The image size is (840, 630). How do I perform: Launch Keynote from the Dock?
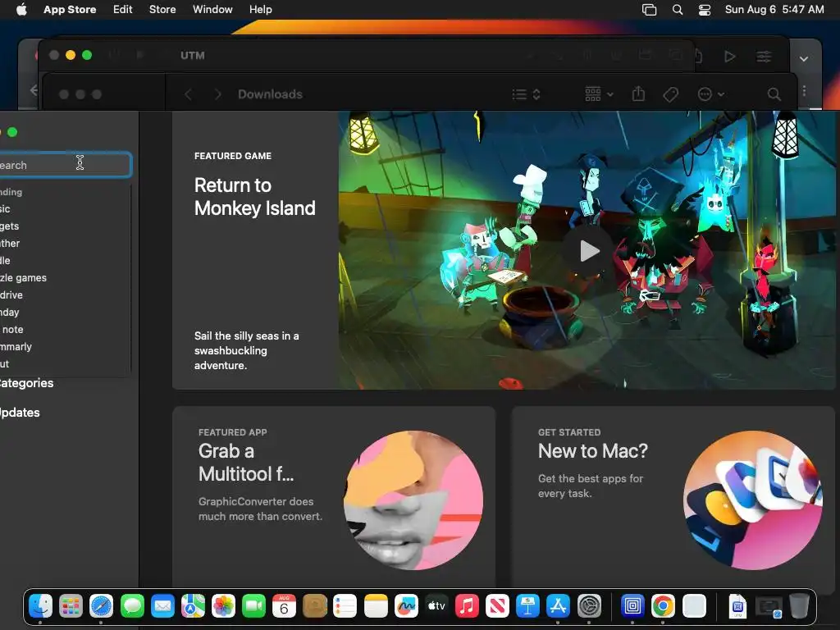(x=527, y=606)
